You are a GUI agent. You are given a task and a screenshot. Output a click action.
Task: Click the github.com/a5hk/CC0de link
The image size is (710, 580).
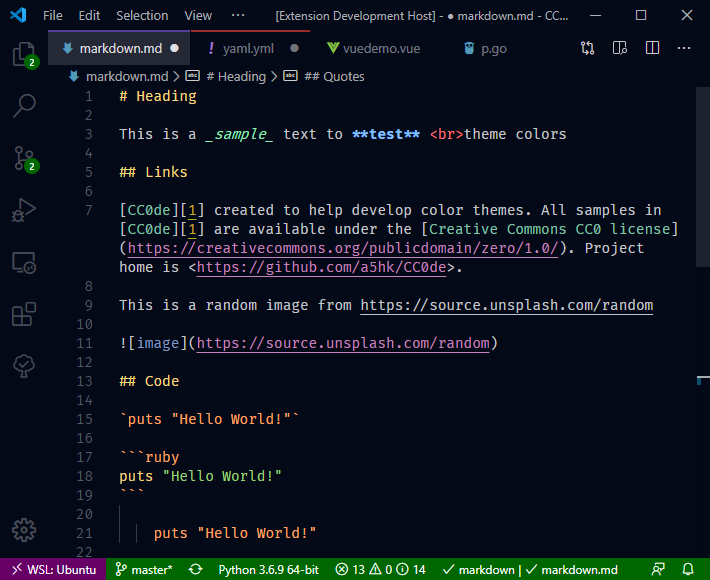click(x=321, y=267)
